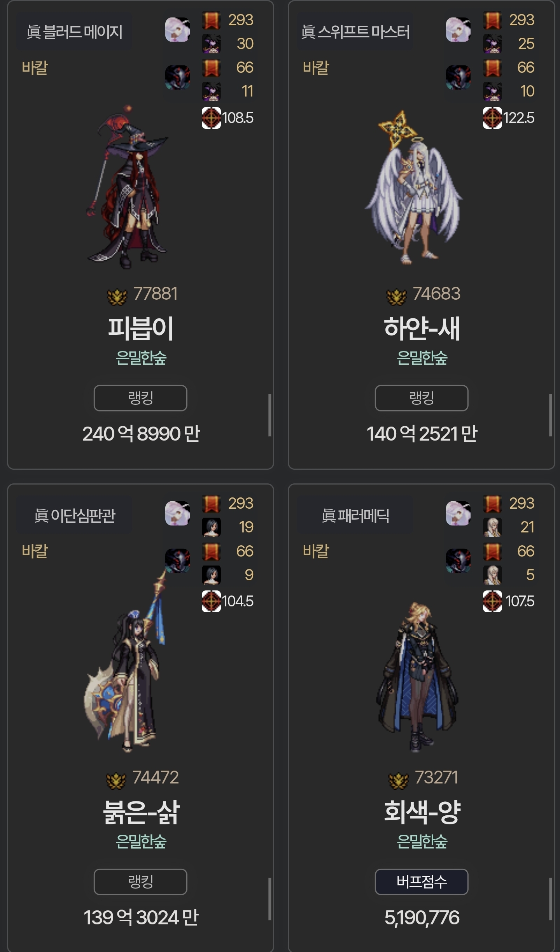Viewport: 560px width, 952px height.
Task: Select the 眞 패러메딕 class label
Action: pyautogui.click(x=355, y=516)
